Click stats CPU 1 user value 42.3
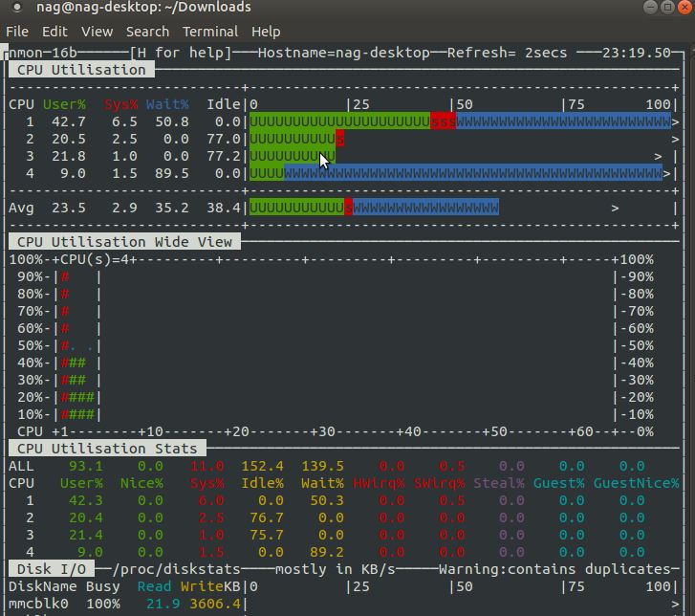The image size is (695, 616). pyautogui.click(x=86, y=500)
